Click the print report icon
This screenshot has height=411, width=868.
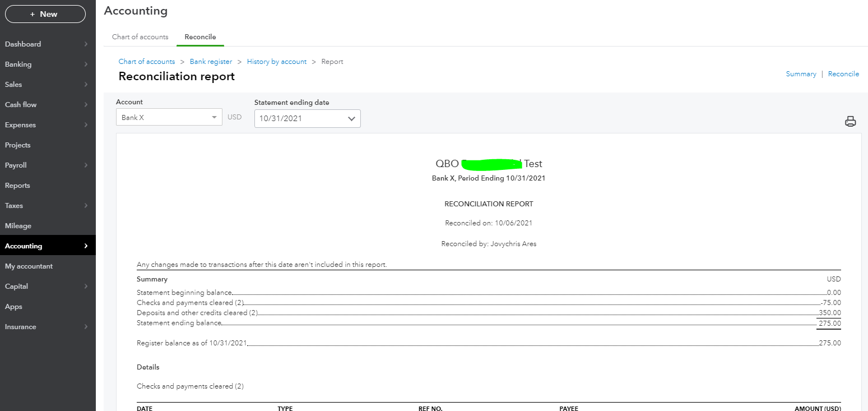[850, 121]
